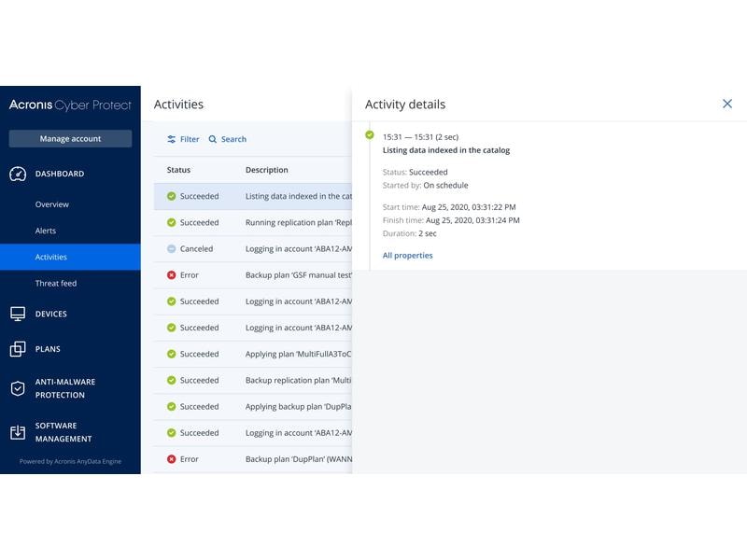Open the Threat feed page

point(56,284)
